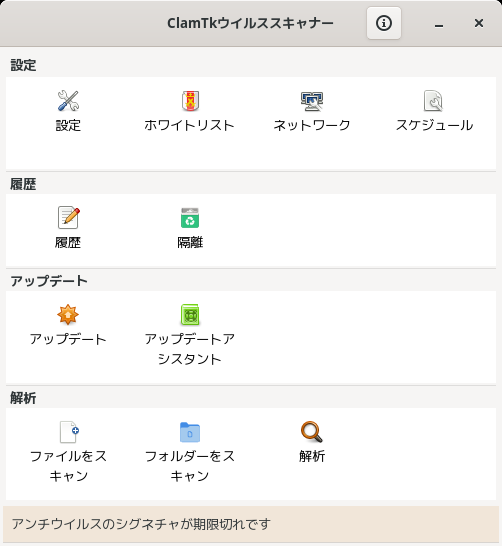Screen dimensions: 502x546
Task: Minimize the ClamTk window
Action: pyautogui.click(x=439, y=23)
